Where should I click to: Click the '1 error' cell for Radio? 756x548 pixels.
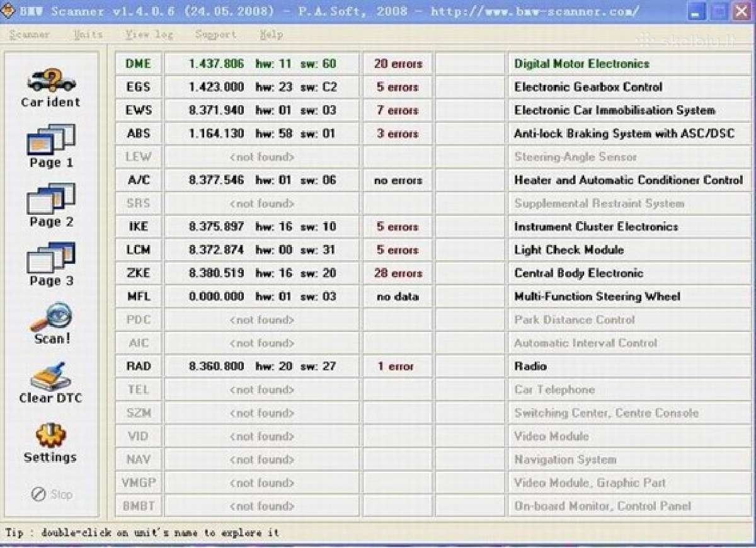point(398,367)
